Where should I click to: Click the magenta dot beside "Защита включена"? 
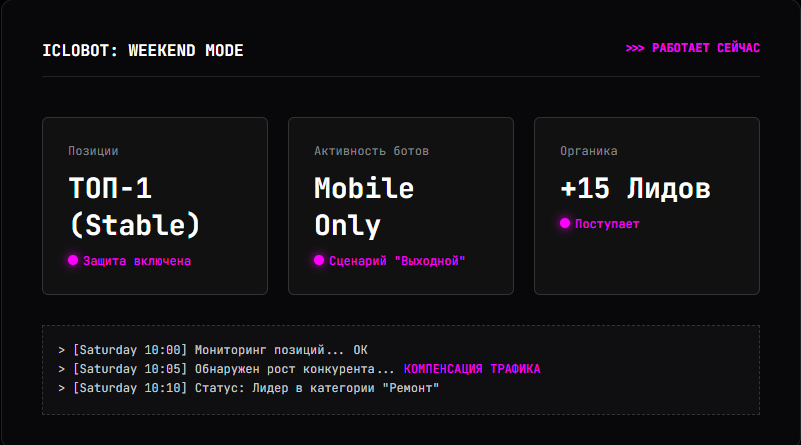coord(73,261)
